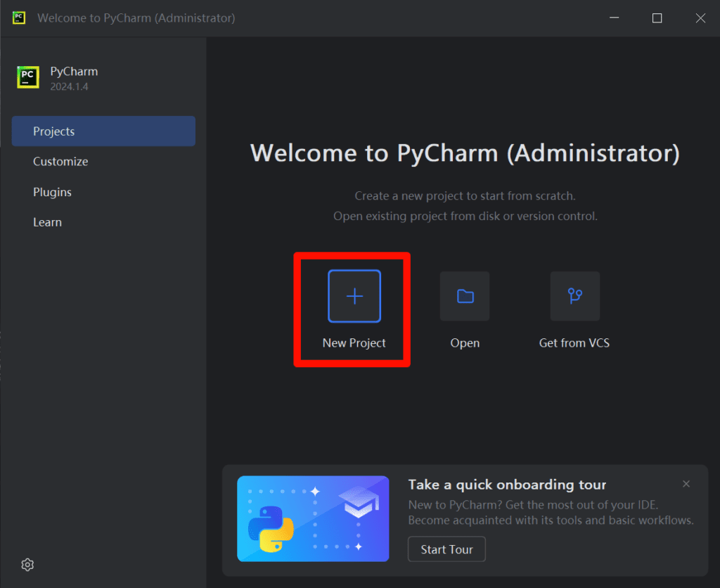Open the Learn section
The width and height of the screenshot is (720, 588).
coord(47,222)
